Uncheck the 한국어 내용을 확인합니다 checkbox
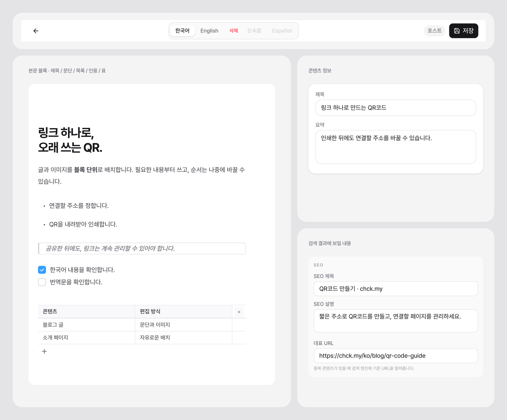This screenshot has width=507, height=420. [42, 270]
